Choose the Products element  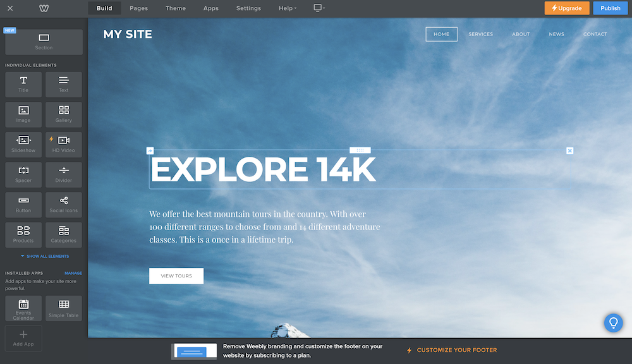23,234
